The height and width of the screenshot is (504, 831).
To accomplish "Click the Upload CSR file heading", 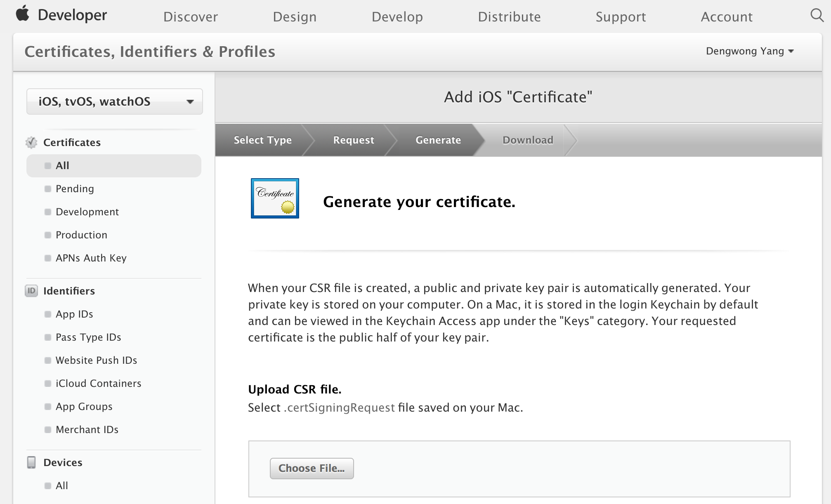I will [295, 389].
